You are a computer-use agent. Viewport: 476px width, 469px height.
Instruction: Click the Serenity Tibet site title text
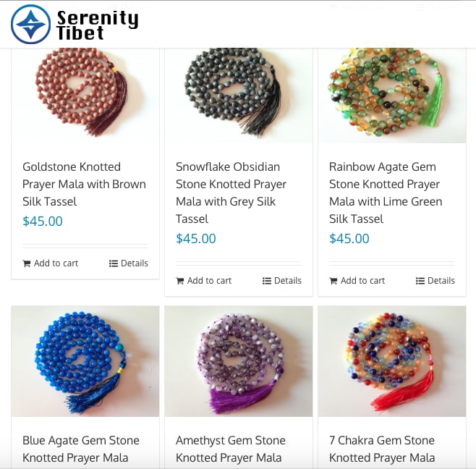[97, 25]
